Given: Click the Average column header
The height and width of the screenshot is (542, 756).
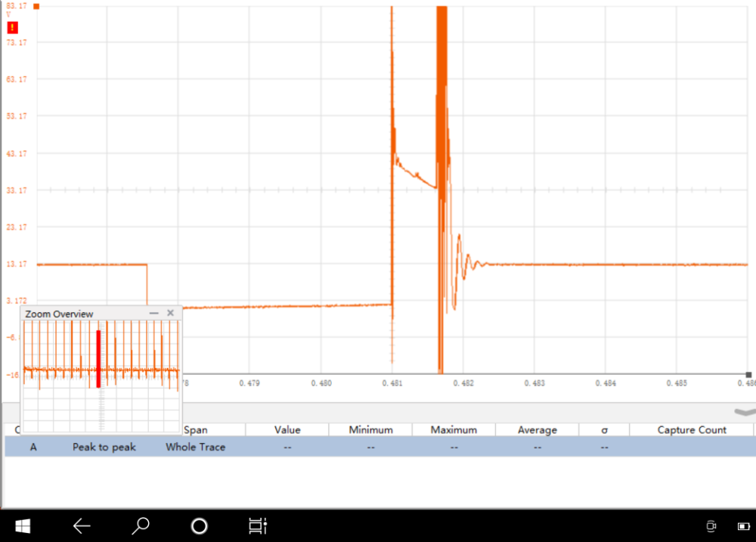Looking at the screenshot, I should coord(537,430).
